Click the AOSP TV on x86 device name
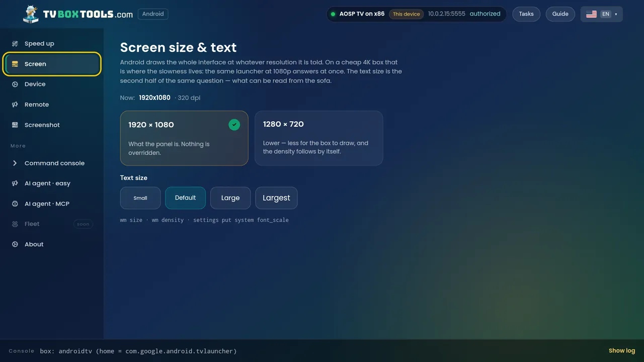 click(362, 14)
